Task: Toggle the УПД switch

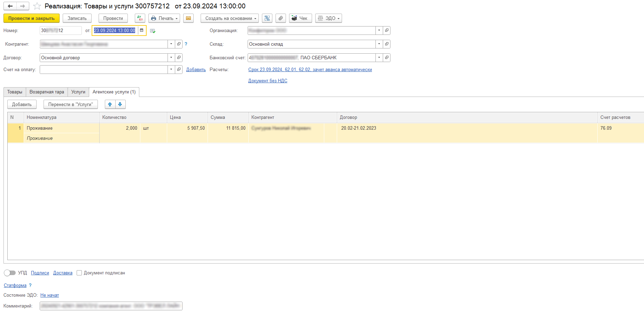Action: [x=10, y=273]
